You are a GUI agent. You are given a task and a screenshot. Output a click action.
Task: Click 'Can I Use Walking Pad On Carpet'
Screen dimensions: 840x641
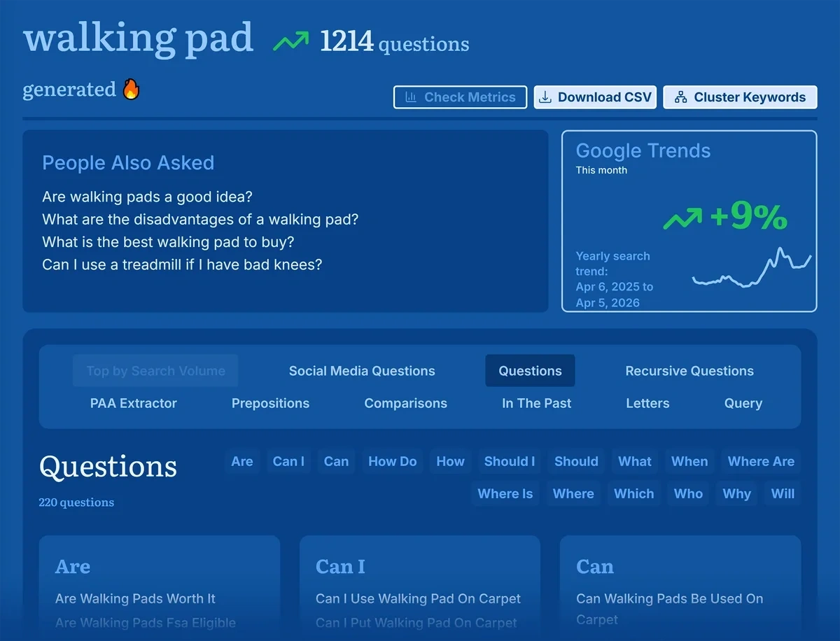coord(418,599)
